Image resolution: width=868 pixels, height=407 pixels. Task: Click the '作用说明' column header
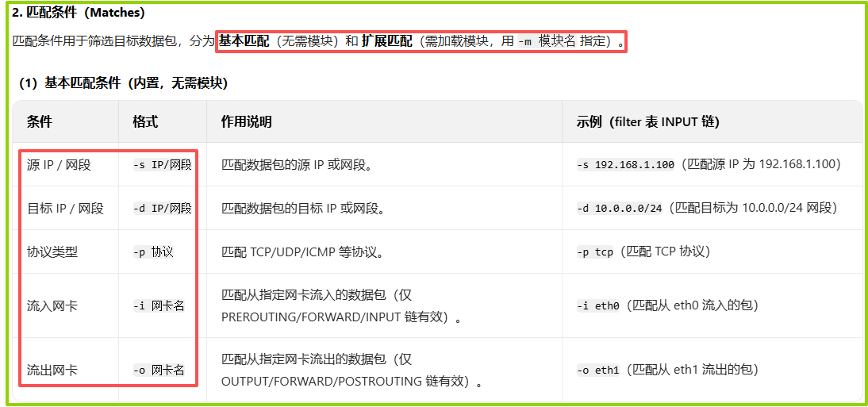[x=246, y=122]
